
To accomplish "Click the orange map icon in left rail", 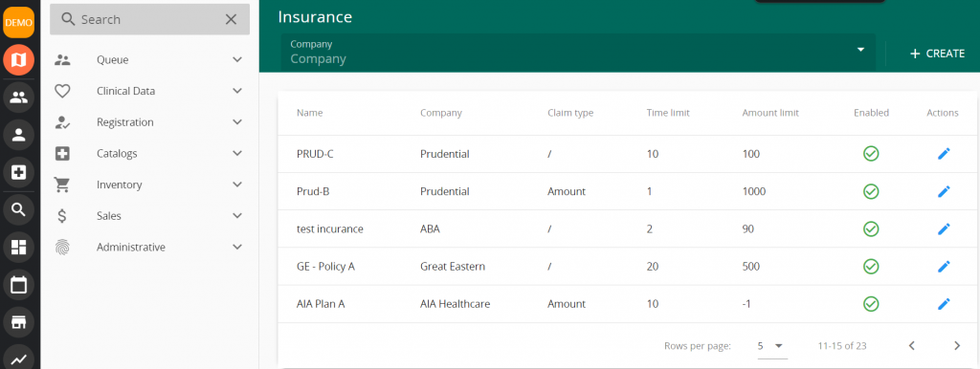I will (19, 60).
